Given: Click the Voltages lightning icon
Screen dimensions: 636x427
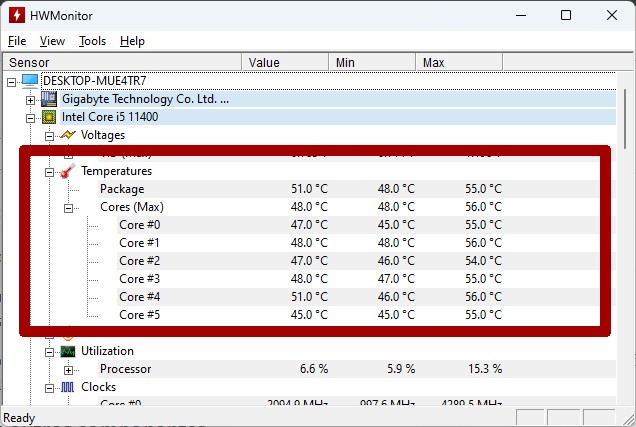Looking at the screenshot, I should [68, 135].
